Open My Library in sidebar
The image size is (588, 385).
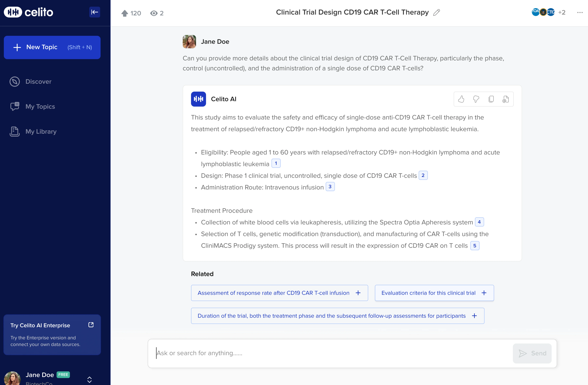[x=41, y=132]
